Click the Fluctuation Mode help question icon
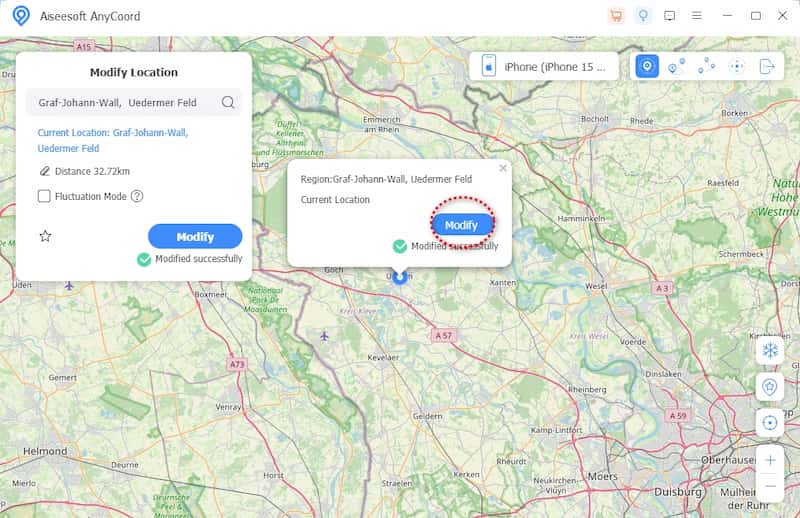Image resolution: width=800 pixels, height=518 pixels. tap(137, 196)
